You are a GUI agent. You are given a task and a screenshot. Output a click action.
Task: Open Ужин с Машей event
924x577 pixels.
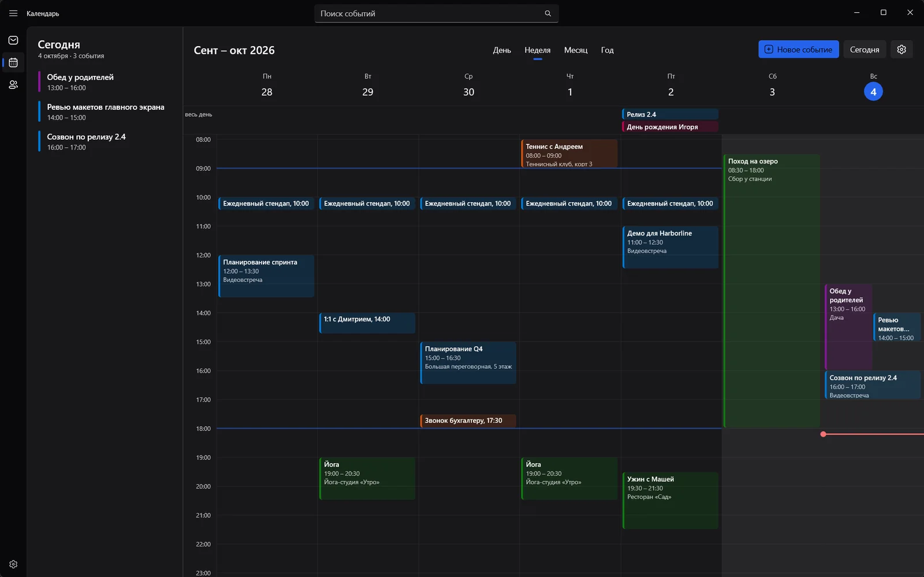pyautogui.click(x=670, y=500)
